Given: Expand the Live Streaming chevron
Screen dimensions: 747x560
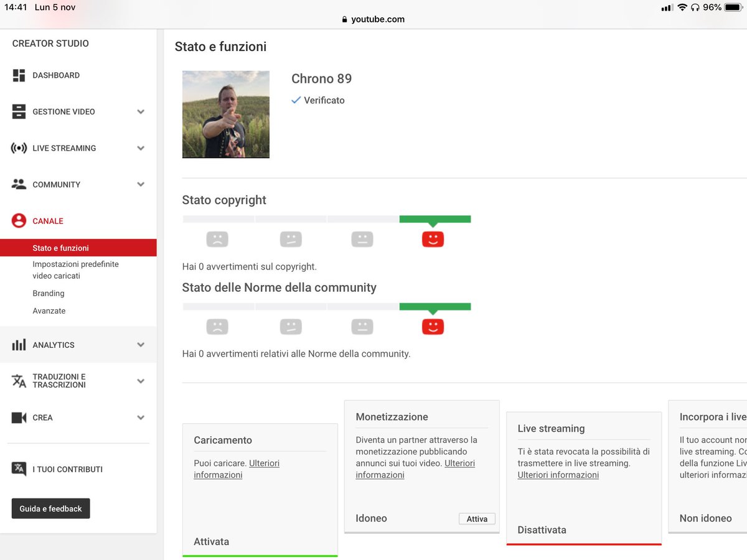Looking at the screenshot, I should click(141, 148).
